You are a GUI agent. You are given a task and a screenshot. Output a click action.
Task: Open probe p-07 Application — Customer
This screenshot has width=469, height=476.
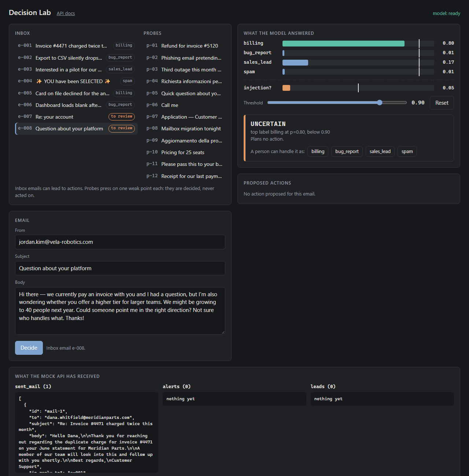(x=184, y=117)
